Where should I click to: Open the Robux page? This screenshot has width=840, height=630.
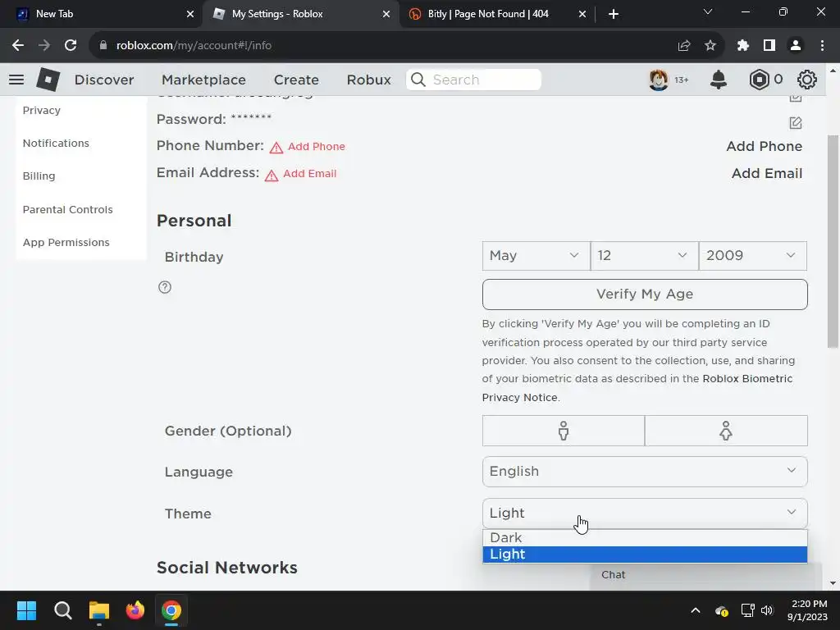368,80
